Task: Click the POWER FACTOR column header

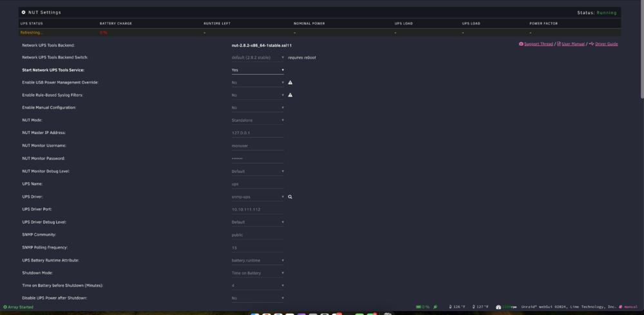Action: click(544, 23)
